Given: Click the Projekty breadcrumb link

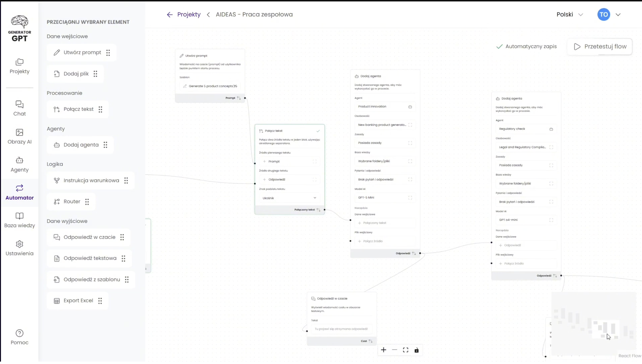Looking at the screenshot, I should pyautogui.click(x=189, y=14).
